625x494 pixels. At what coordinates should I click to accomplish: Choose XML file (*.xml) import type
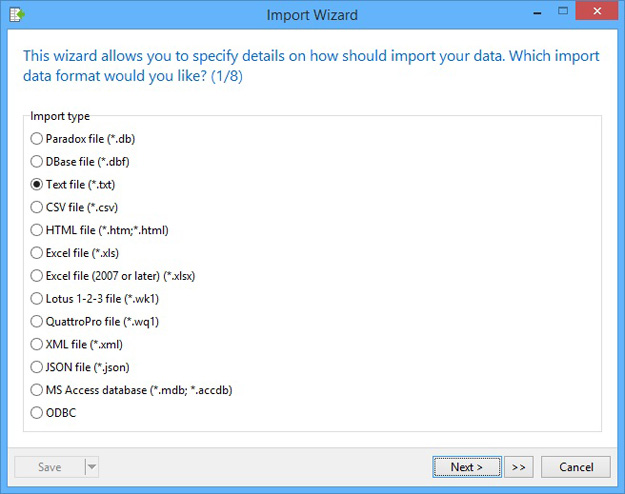click(x=77, y=344)
